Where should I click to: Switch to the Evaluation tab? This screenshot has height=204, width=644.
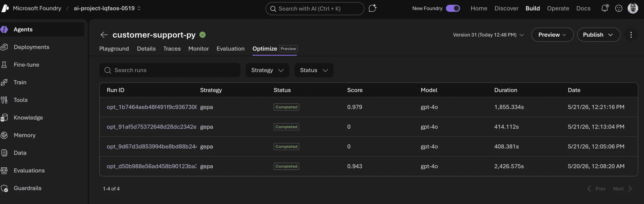(231, 49)
